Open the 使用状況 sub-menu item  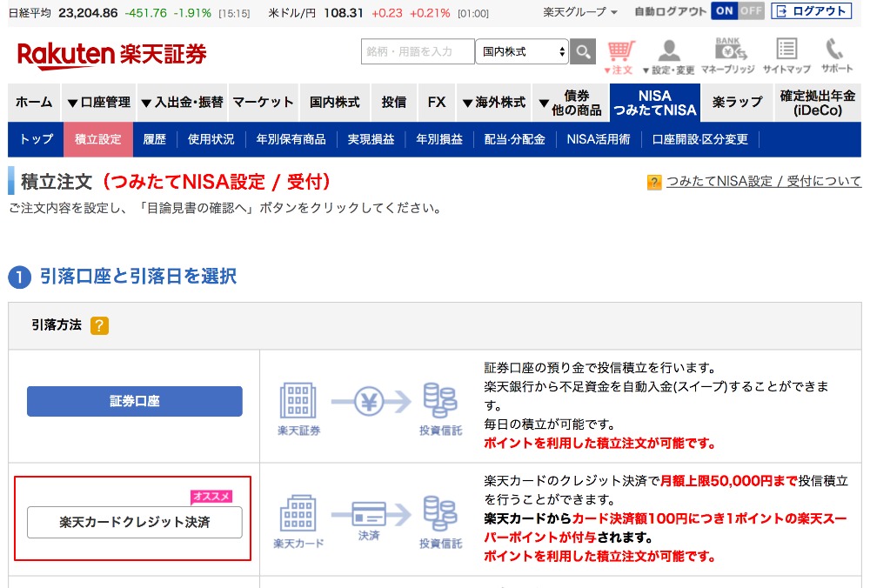click(211, 139)
